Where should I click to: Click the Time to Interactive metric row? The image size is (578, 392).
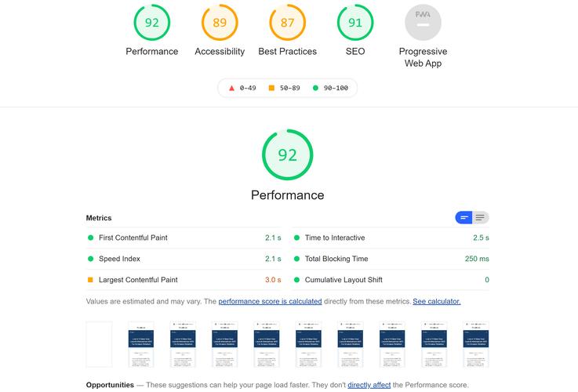(391, 238)
